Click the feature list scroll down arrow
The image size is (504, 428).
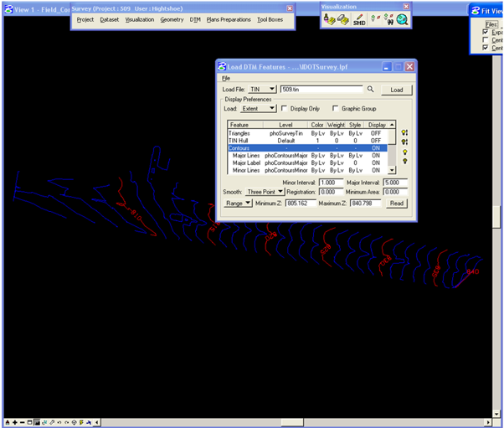(x=392, y=170)
